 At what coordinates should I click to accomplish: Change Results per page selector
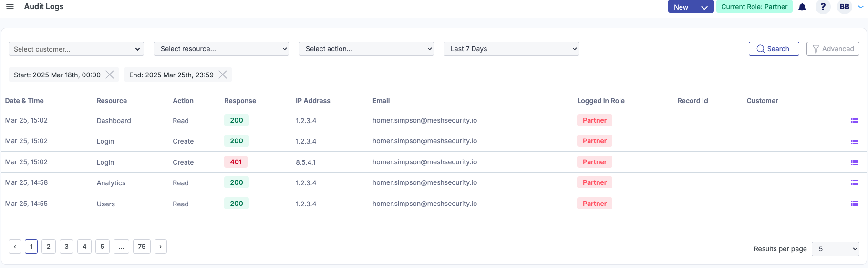coord(835,249)
